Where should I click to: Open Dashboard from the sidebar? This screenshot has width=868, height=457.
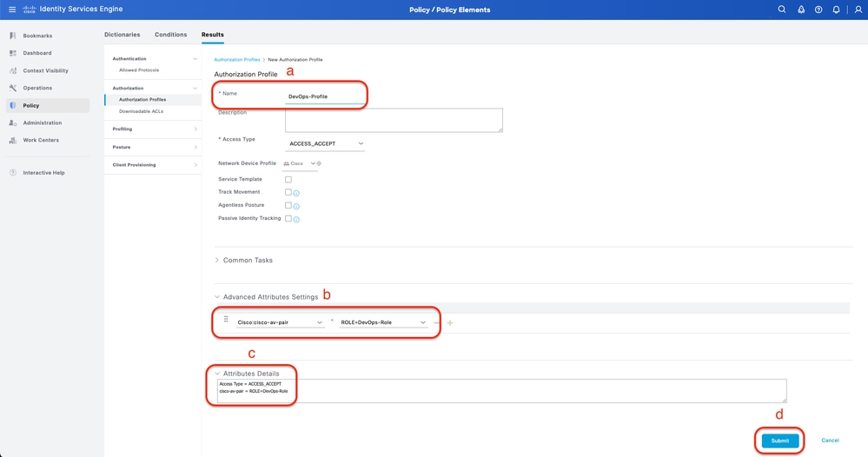[37, 53]
